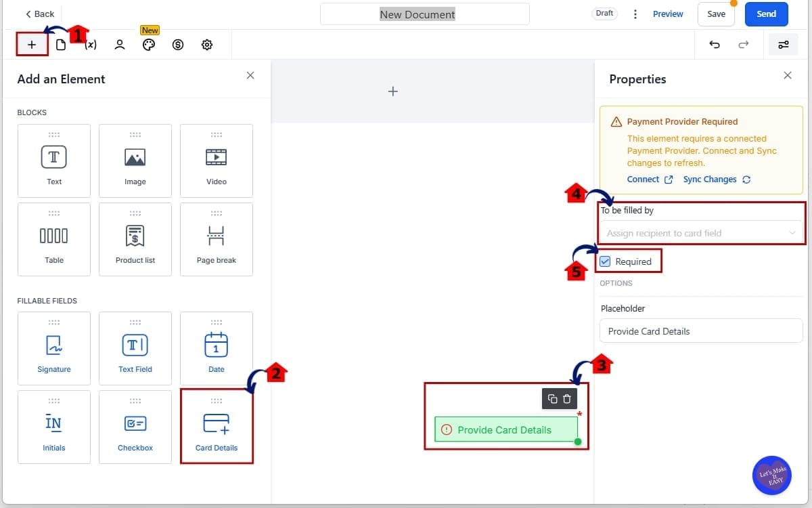The width and height of the screenshot is (812, 508).
Task: Click the OPTIONS section label
Action: pos(616,283)
